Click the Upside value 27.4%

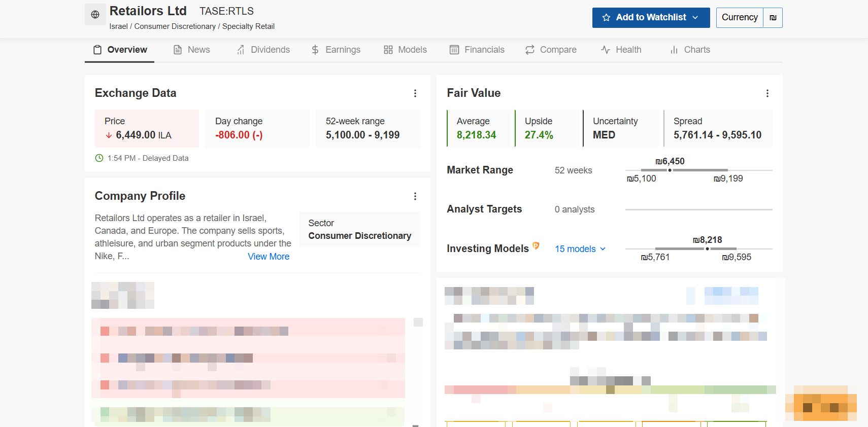click(539, 135)
